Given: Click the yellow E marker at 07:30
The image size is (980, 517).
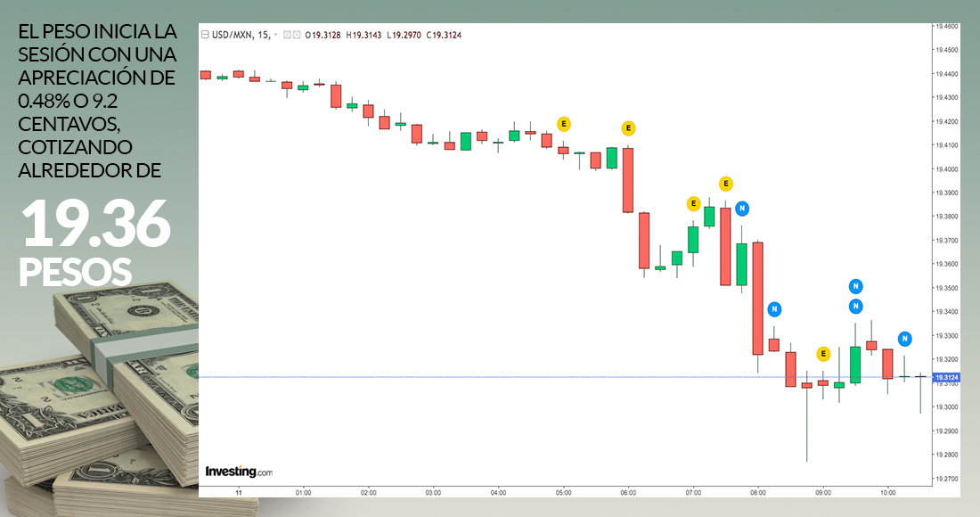Looking at the screenshot, I should tap(726, 184).
